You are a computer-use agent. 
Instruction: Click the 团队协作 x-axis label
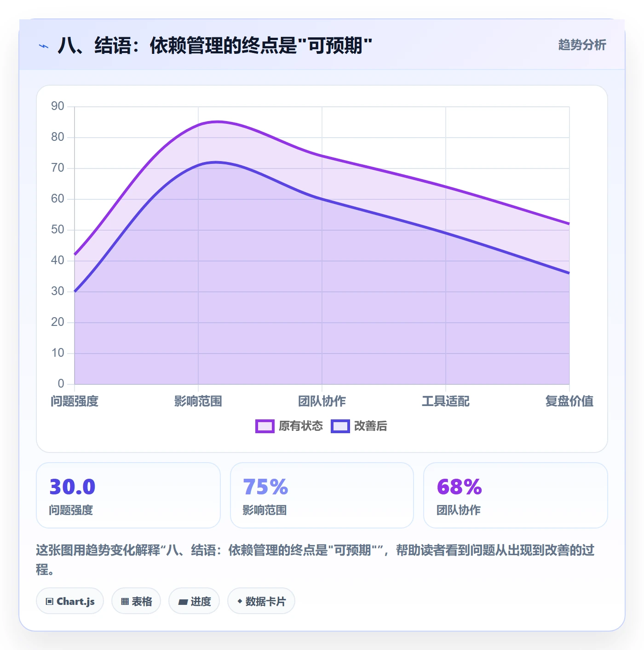tap(322, 401)
